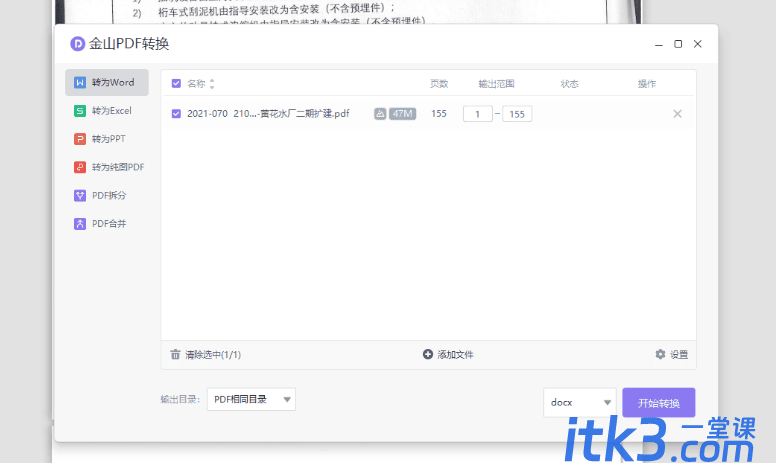Open settings with the gear icon
Screen dimensions: 776x463
(x=660, y=354)
